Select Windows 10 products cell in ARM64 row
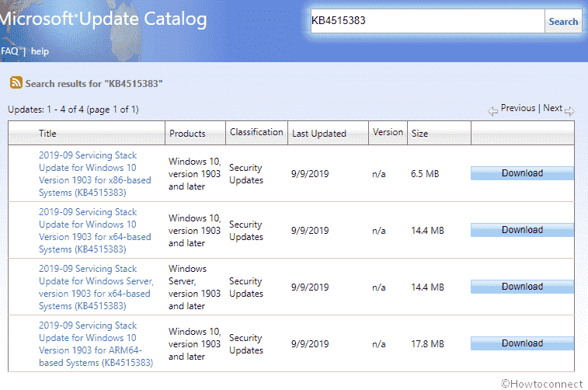This screenshot has height=390, width=588. [195, 344]
